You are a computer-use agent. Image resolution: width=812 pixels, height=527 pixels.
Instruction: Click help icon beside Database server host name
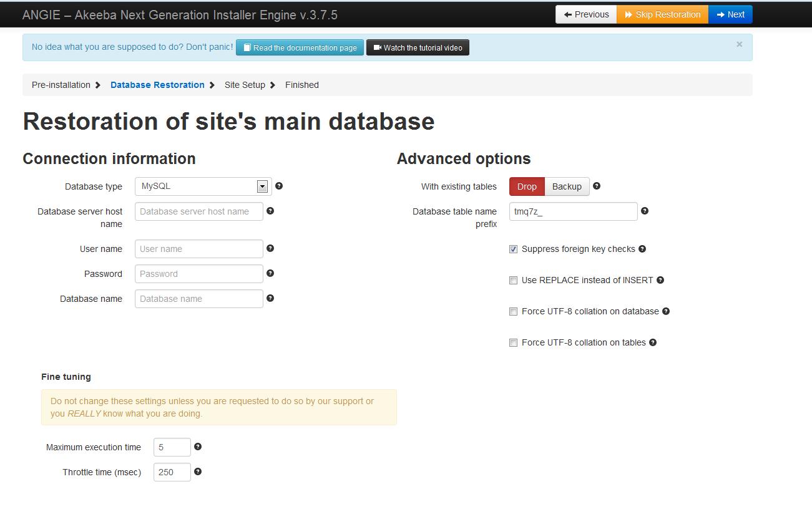(270, 211)
